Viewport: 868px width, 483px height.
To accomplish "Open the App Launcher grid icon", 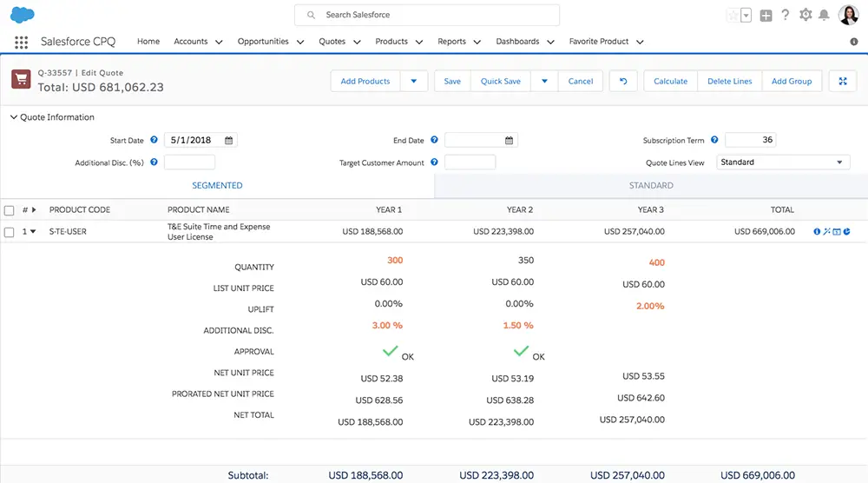I will click(x=21, y=42).
